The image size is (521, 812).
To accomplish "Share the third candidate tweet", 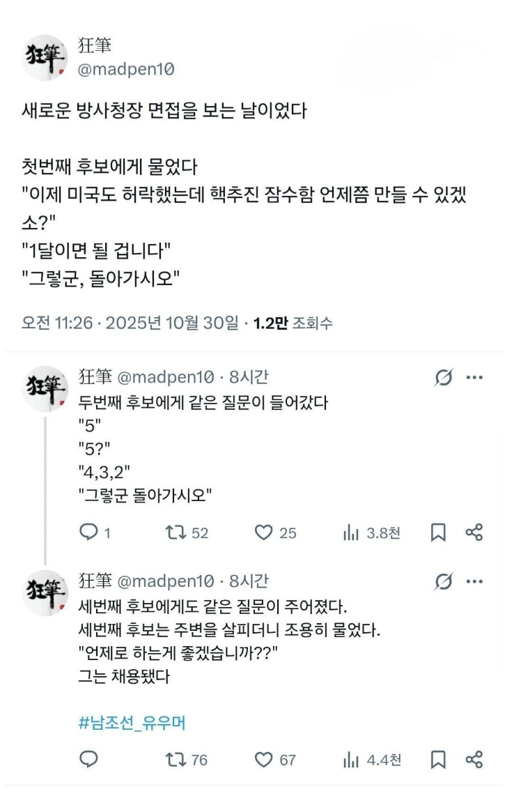I will [474, 759].
